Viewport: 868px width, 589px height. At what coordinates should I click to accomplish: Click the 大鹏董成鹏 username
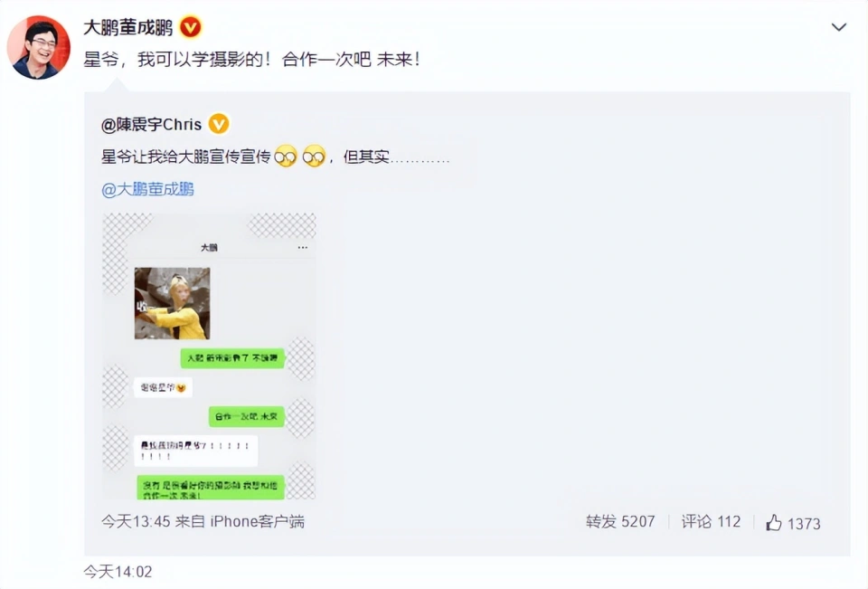pos(127,27)
